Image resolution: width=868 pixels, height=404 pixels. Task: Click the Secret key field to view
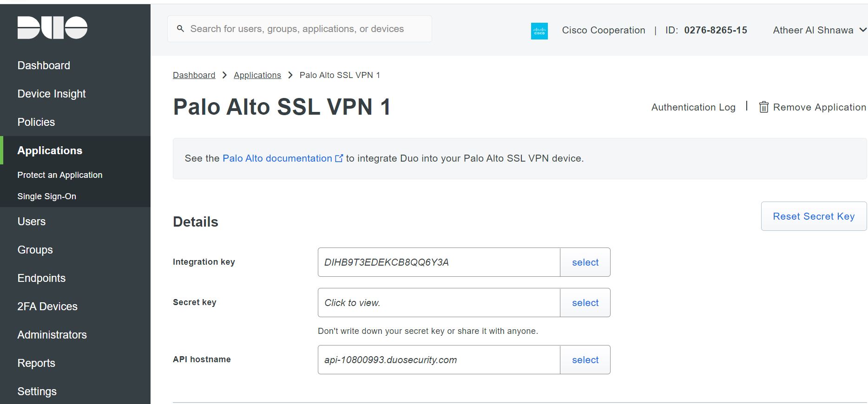pos(439,303)
